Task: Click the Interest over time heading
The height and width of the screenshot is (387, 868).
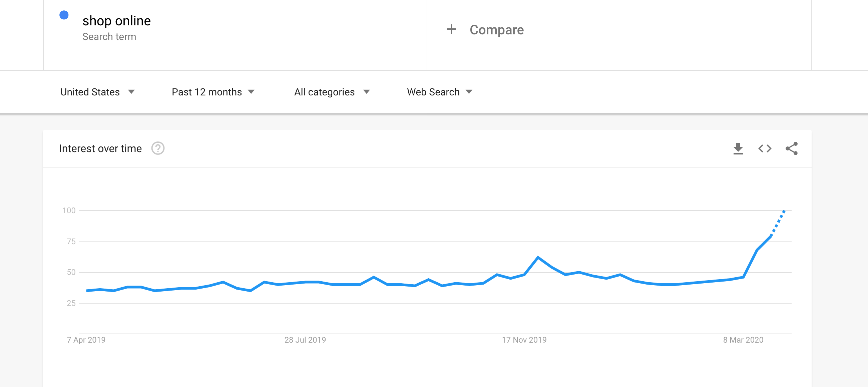Action: point(100,149)
